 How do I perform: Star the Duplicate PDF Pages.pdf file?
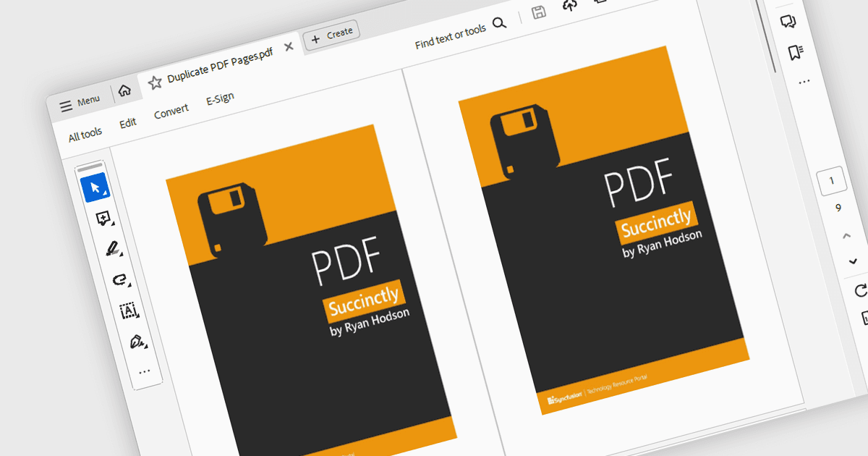[155, 83]
